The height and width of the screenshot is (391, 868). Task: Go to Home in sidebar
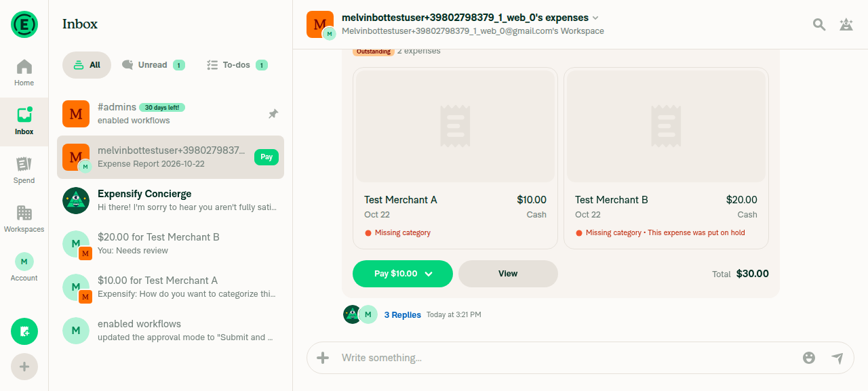24,73
